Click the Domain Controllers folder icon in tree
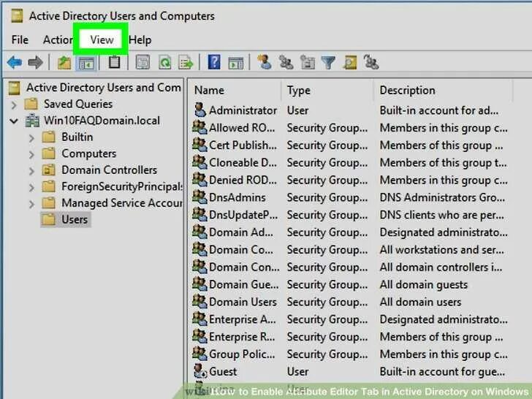532x399 pixels. (48, 170)
